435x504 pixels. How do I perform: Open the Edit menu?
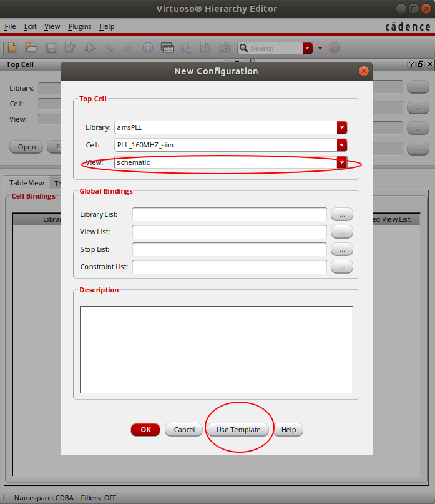30,26
